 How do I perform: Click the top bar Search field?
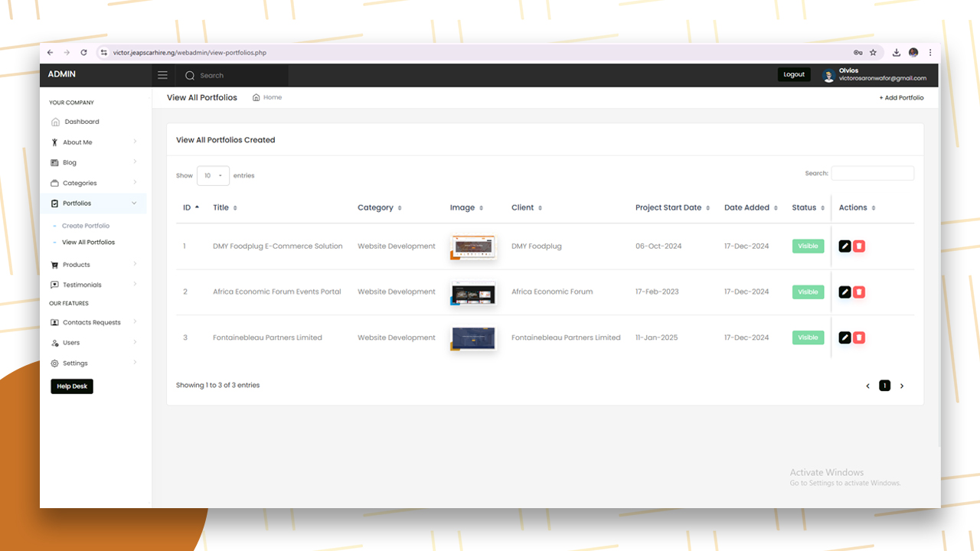tap(233, 76)
